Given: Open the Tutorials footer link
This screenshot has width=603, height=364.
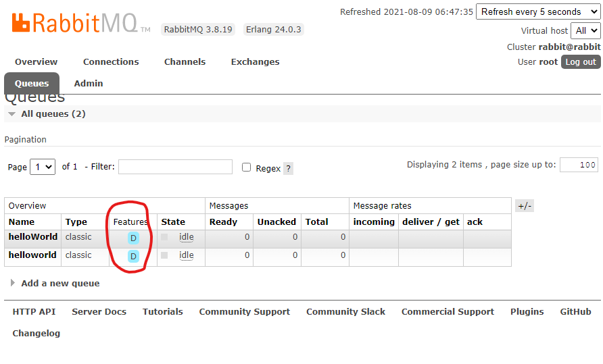Looking at the screenshot, I should pyautogui.click(x=163, y=312).
